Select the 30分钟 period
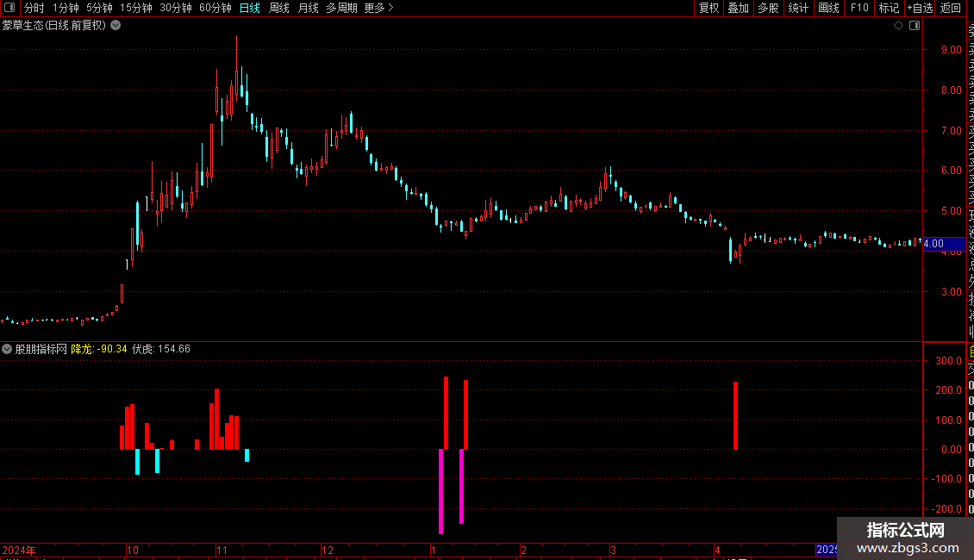974x560 pixels. 176,8
